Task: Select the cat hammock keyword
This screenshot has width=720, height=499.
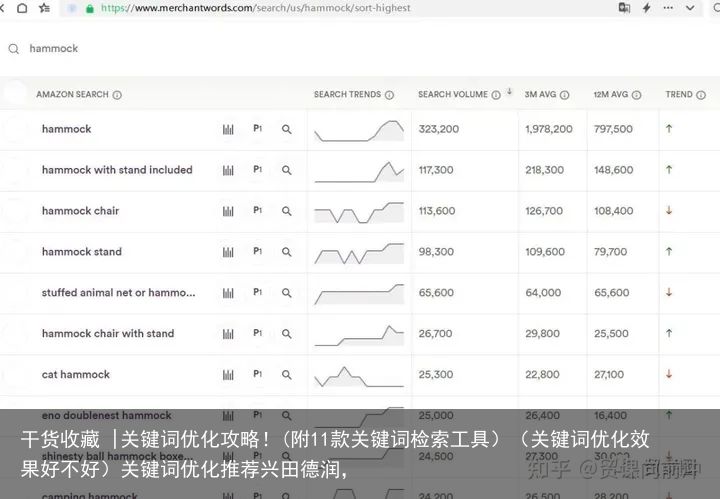Action: tap(76, 375)
